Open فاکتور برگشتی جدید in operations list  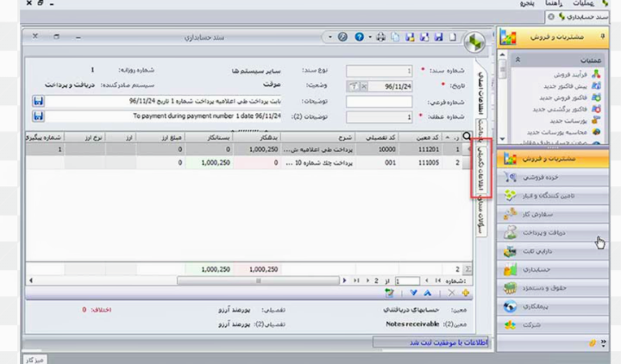point(560,109)
